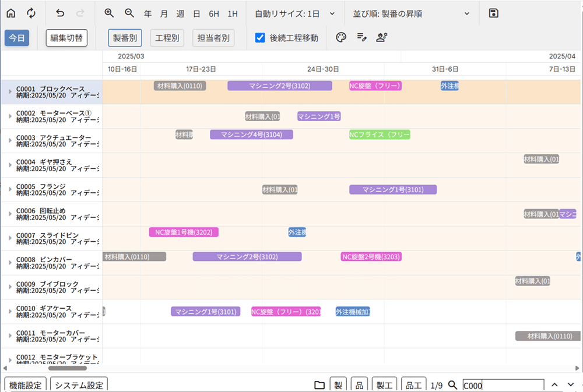Toggle the 後続工程移動 checkbox
The image size is (583, 392).
point(261,38)
